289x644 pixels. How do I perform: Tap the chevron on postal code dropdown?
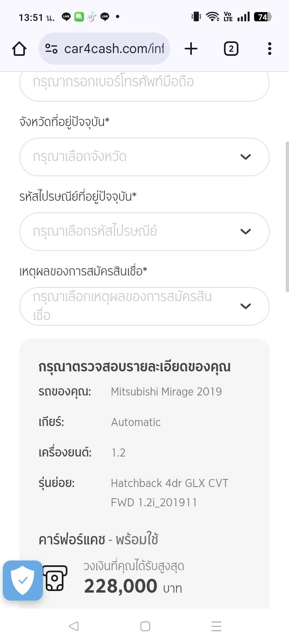[x=246, y=231]
